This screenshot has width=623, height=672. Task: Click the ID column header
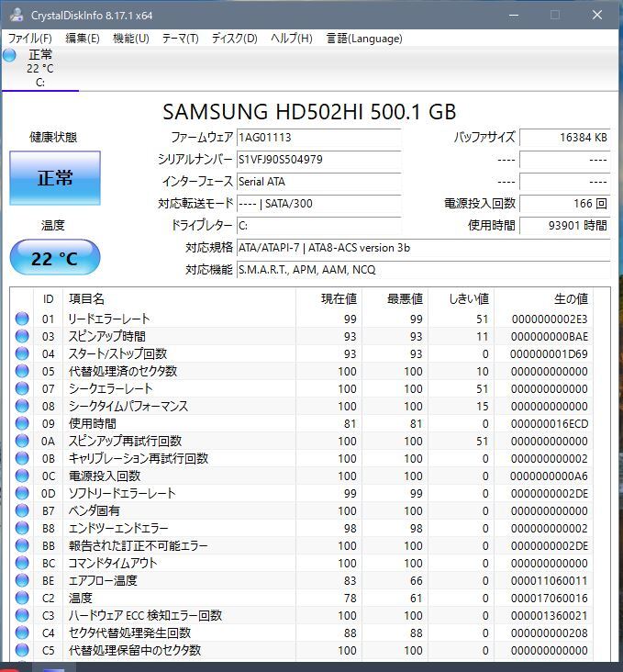tap(48, 298)
